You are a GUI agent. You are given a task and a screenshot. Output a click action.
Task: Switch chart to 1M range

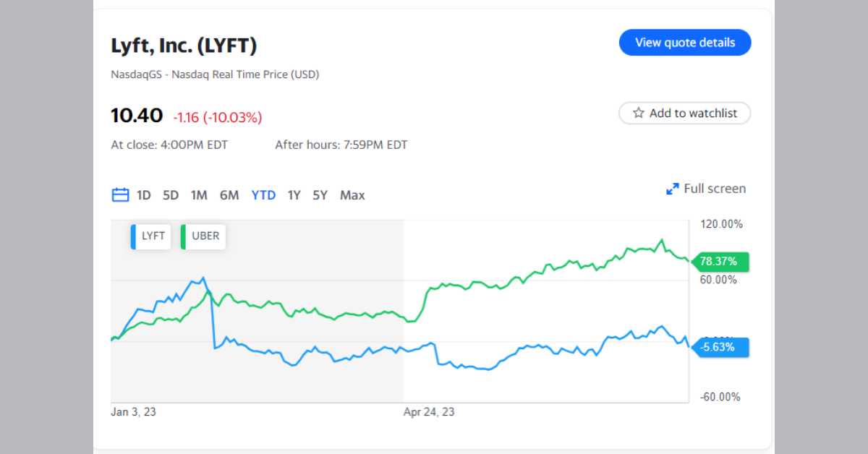(199, 195)
